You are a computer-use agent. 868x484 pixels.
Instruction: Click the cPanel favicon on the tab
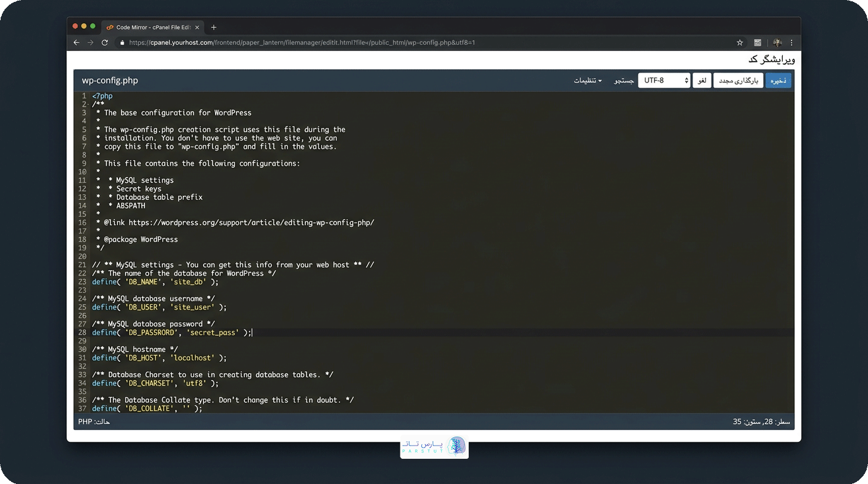[110, 27]
